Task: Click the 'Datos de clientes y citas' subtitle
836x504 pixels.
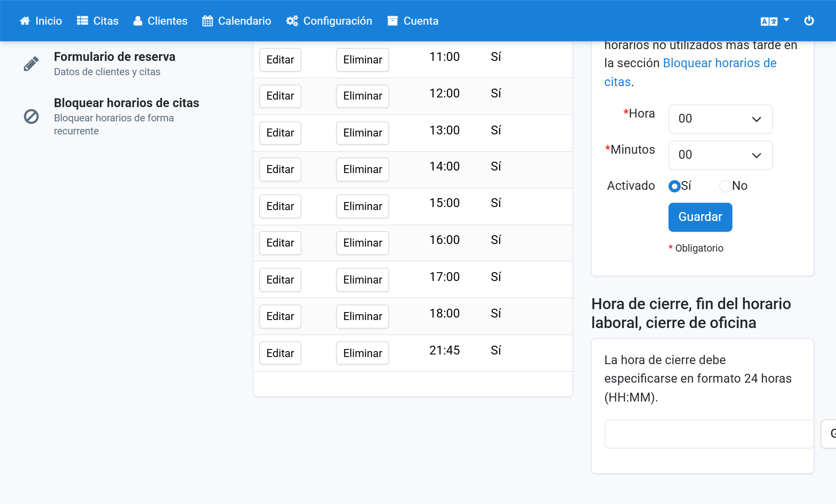Action: point(107,72)
